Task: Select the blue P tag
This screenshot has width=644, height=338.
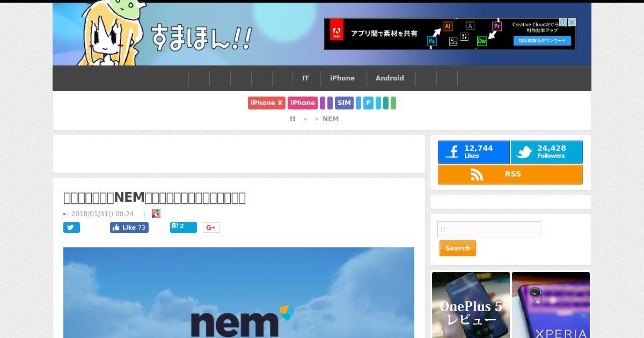Action: click(368, 103)
